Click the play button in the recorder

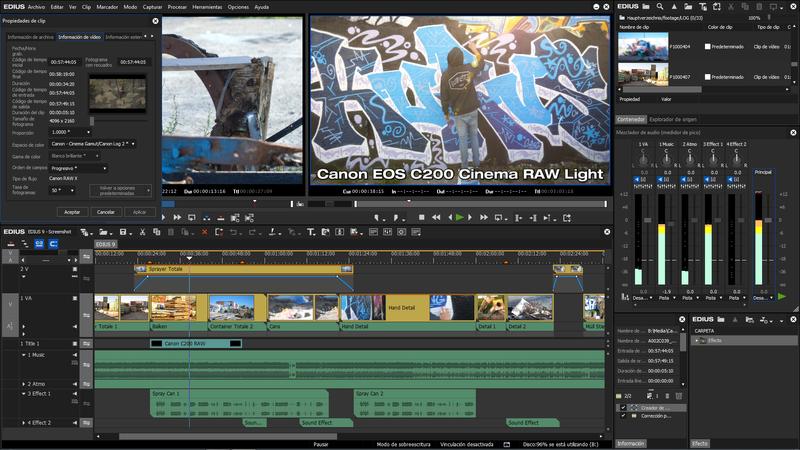[x=460, y=218]
